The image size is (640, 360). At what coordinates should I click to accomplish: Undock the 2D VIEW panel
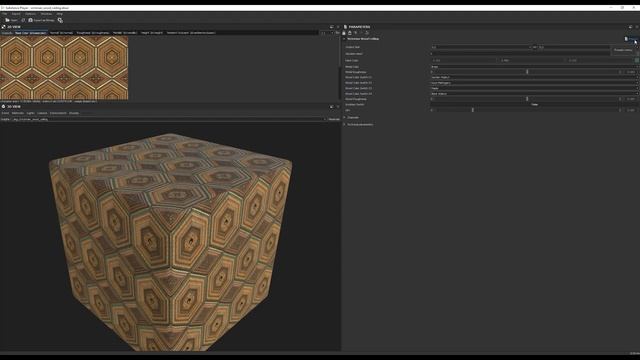click(331, 27)
